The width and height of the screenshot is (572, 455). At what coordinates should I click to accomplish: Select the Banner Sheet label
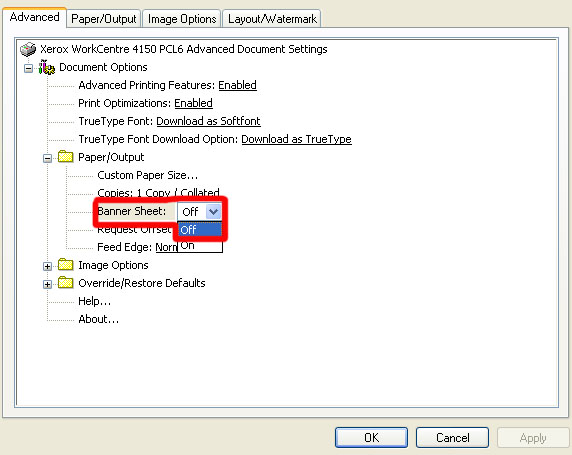[132, 211]
